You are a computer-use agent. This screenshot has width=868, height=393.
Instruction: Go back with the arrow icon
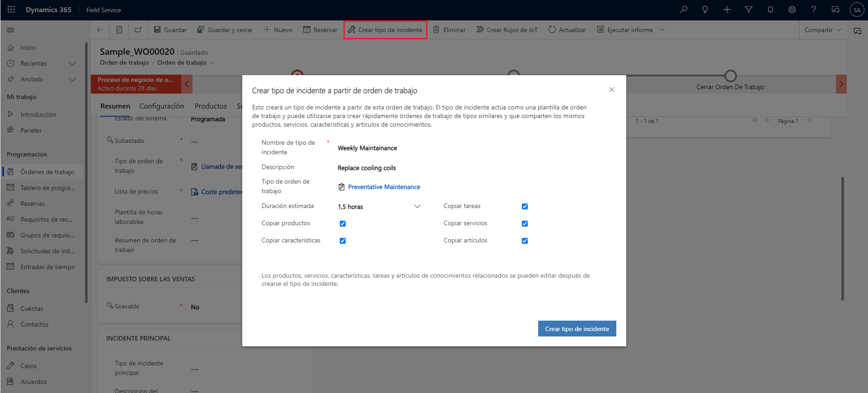click(x=100, y=30)
